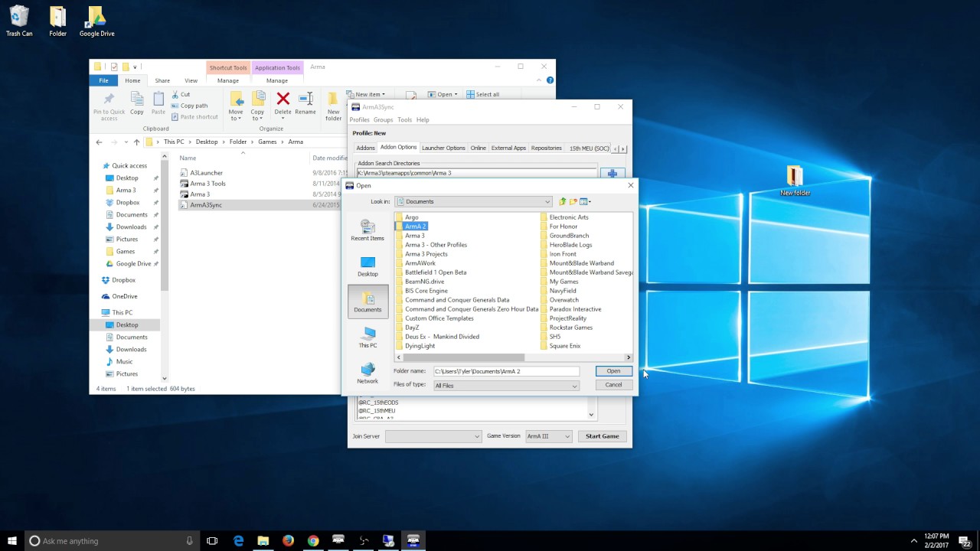Click New folder in Explorer ribbon

[333, 106]
